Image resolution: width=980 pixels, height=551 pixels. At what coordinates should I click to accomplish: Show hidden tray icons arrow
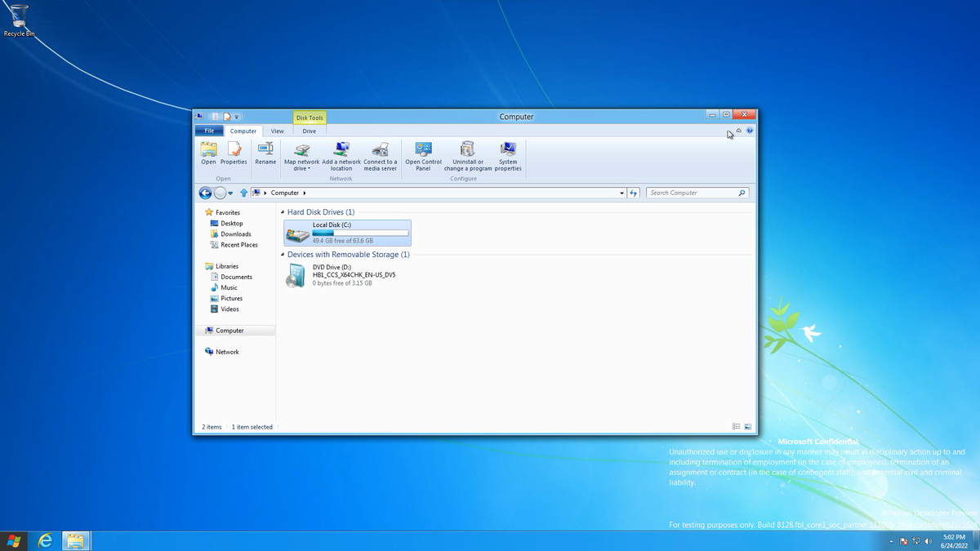(891, 541)
